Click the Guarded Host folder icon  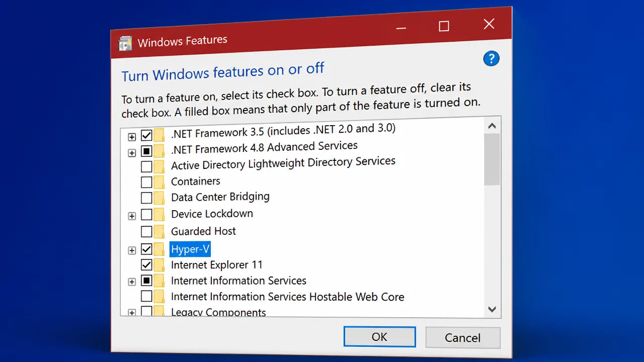point(159,232)
